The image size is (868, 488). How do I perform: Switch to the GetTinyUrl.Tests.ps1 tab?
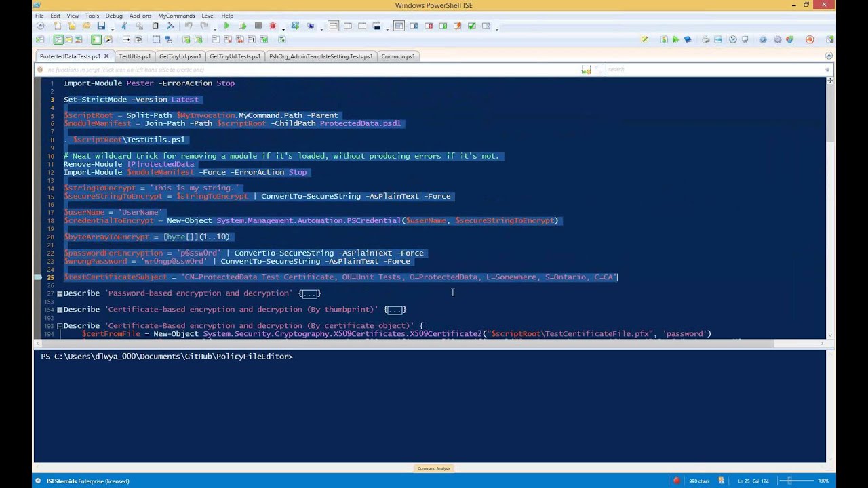pos(235,56)
